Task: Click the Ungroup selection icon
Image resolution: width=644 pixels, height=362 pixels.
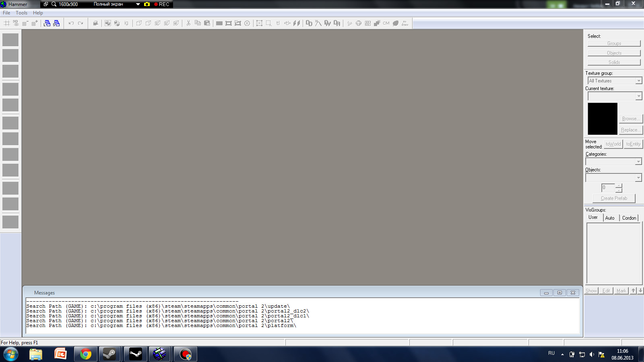Action: click(x=117, y=23)
